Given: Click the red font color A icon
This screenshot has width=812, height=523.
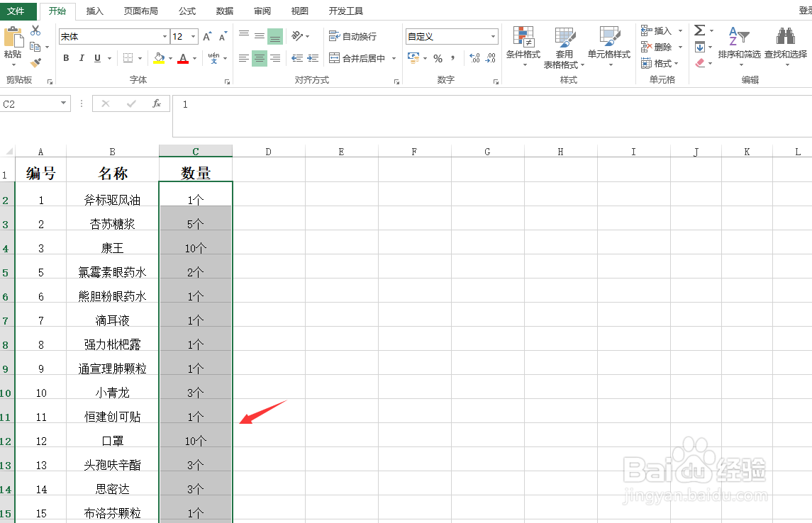Looking at the screenshot, I should pyautogui.click(x=183, y=58).
